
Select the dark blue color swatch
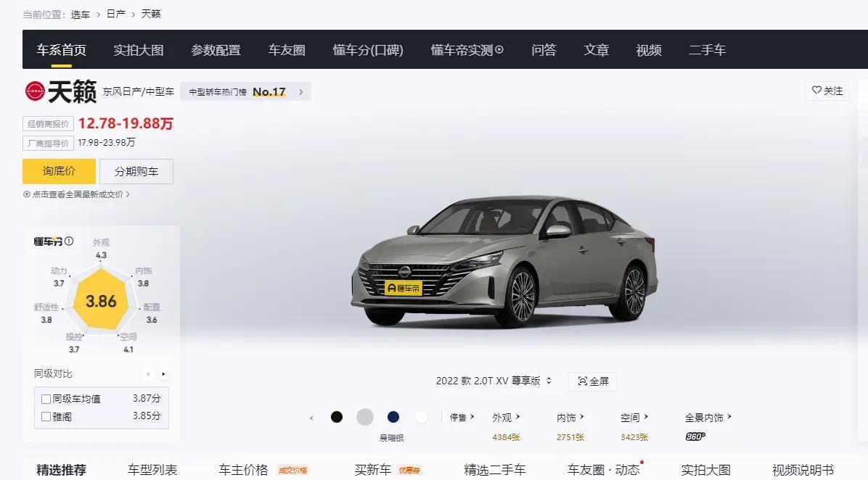tap(393, 417)
